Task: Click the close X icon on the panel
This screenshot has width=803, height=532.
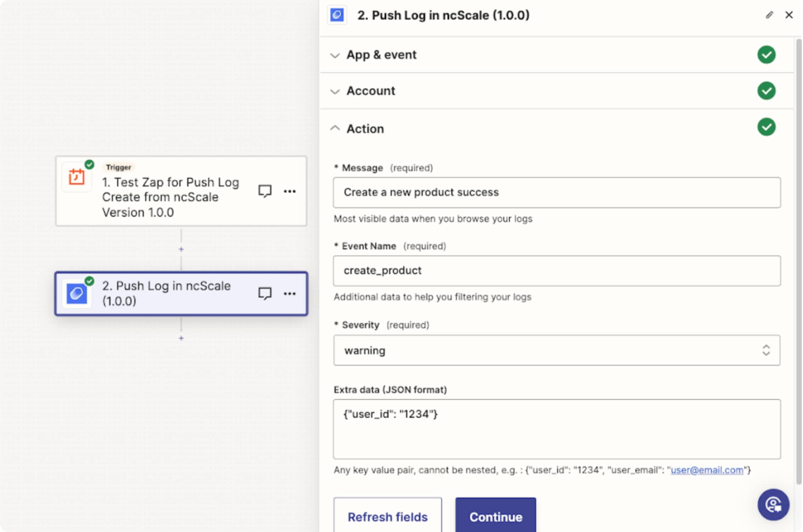Action: (x=789, y=15)
